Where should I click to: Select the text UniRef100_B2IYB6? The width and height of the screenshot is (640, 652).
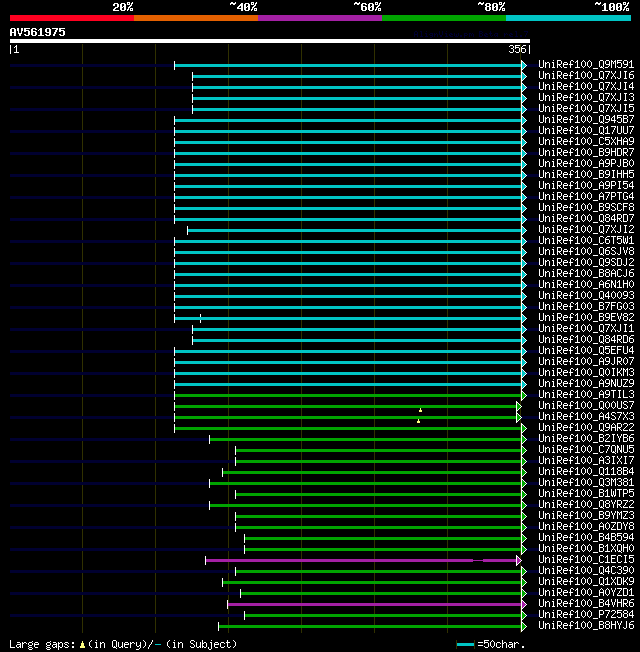(x=586, y=439)
